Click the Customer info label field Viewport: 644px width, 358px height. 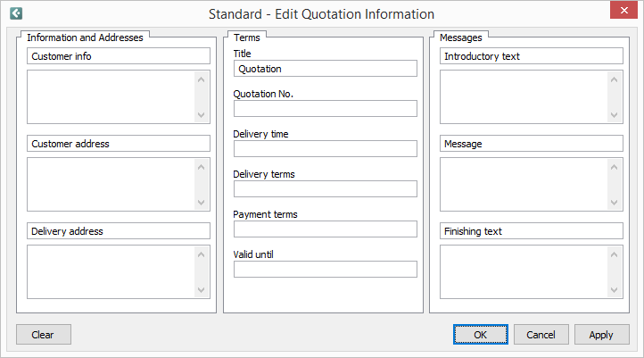click(118, 56)
